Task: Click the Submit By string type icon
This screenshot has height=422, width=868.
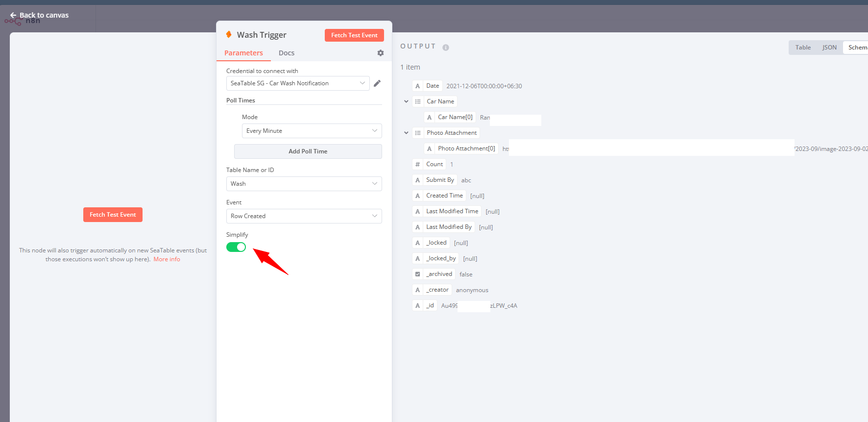Action: [417, 180]
